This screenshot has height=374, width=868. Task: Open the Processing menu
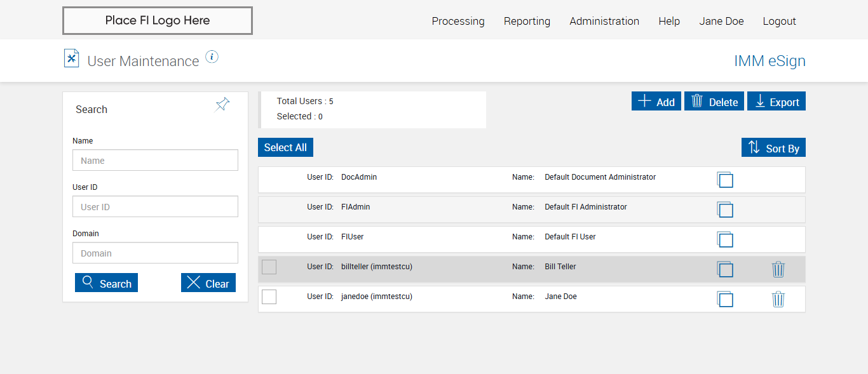coord(458,21)
